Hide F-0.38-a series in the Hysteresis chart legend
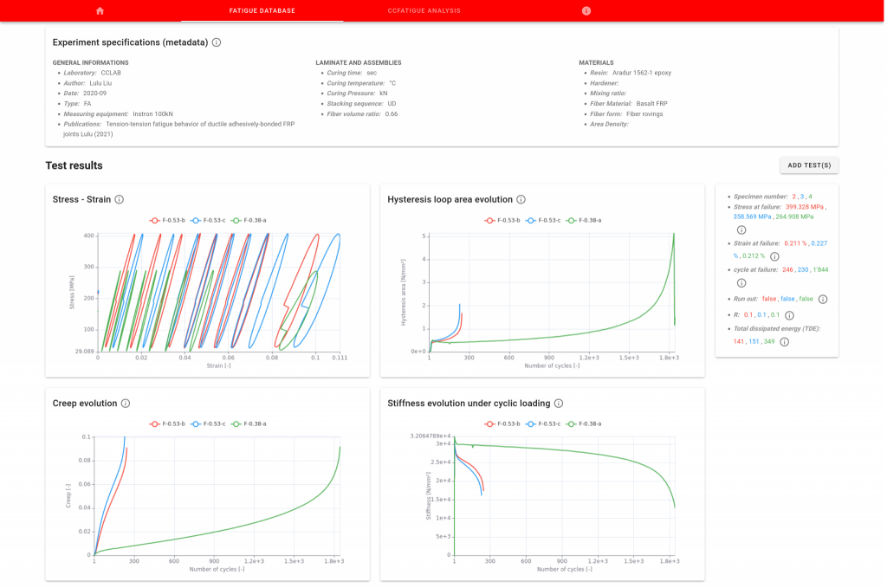Image resolution: width=887 pixels, height=588 pixels. coord(585,220)
